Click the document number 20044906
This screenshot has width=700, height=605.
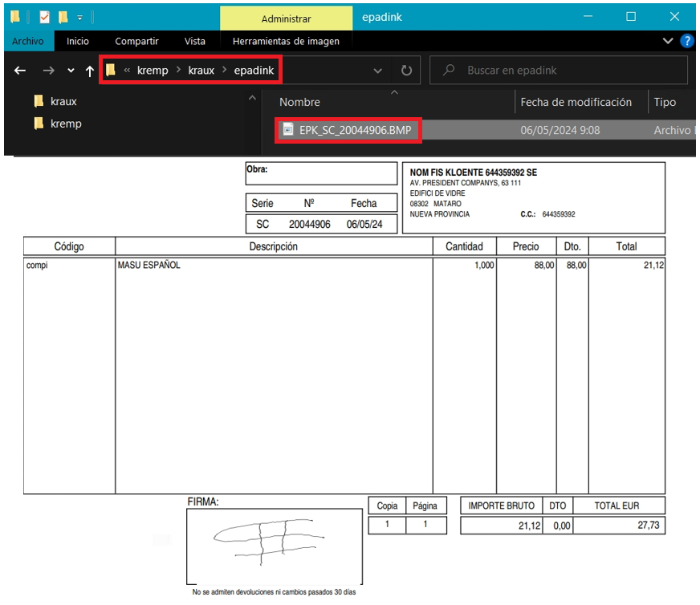pos(309,225)
